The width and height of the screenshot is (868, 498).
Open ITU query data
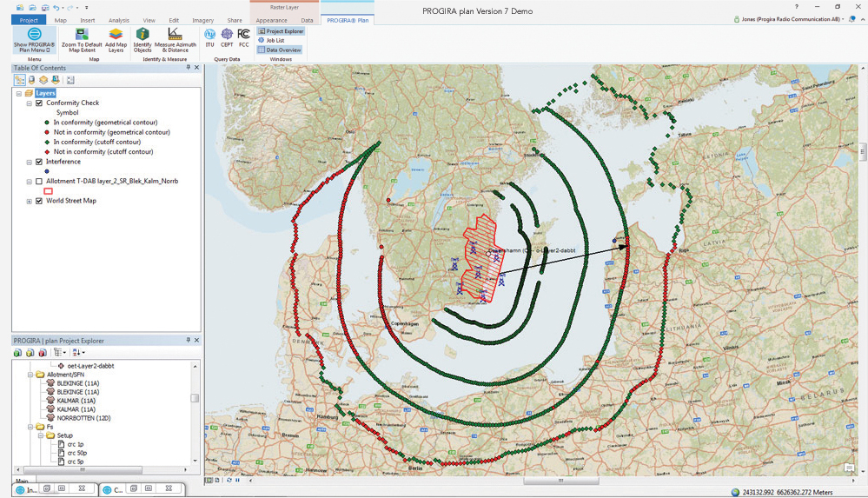pyautogui.click(x=209, y=37)
